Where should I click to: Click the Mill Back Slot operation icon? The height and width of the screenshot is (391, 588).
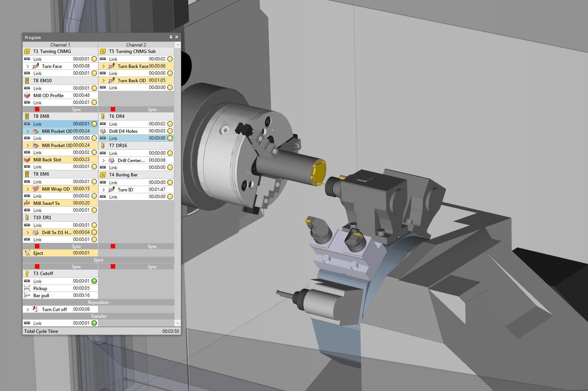coord(27,159)
